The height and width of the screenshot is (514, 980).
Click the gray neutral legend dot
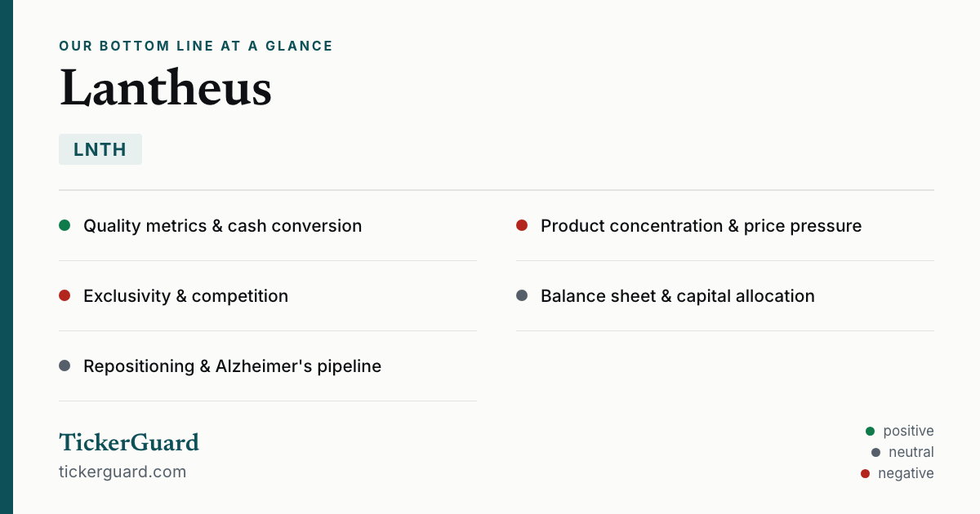(875, 452)
